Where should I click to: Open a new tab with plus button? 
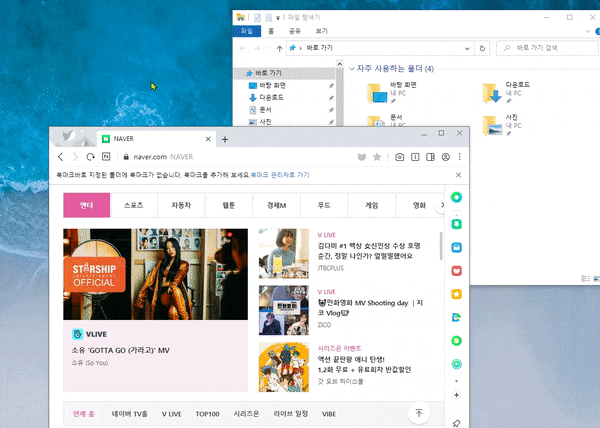(225, 139)
